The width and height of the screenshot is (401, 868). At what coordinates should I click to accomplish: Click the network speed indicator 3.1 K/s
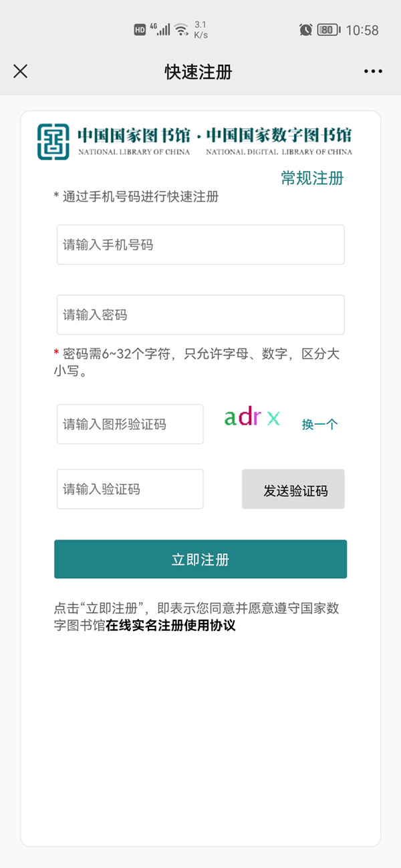[x=201, y=29]
